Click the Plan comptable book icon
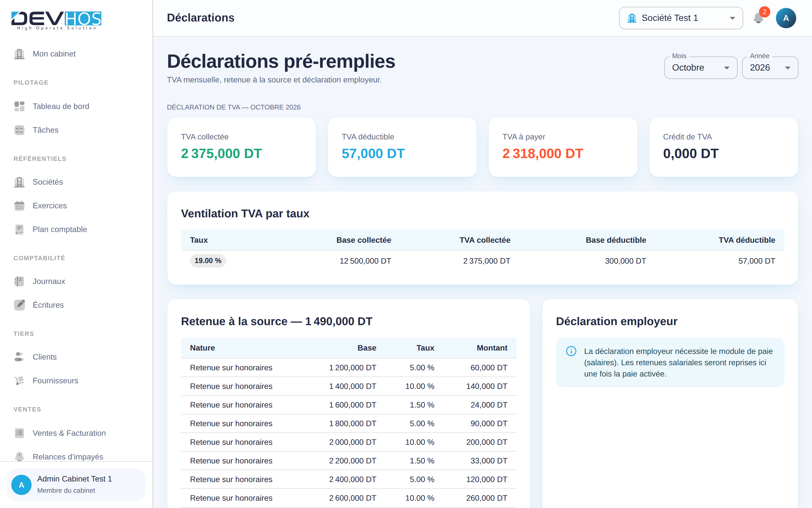 click(x=19, y=229)
